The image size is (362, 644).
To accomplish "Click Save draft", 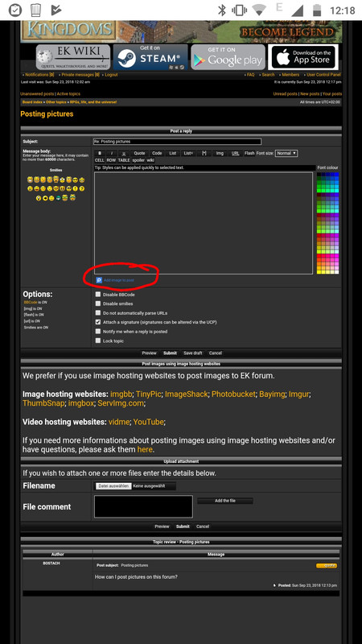I will 193,353.
